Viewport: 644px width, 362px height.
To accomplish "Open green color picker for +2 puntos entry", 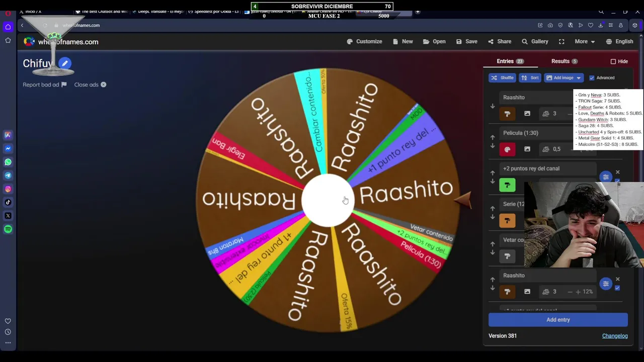I will (507, 185).
